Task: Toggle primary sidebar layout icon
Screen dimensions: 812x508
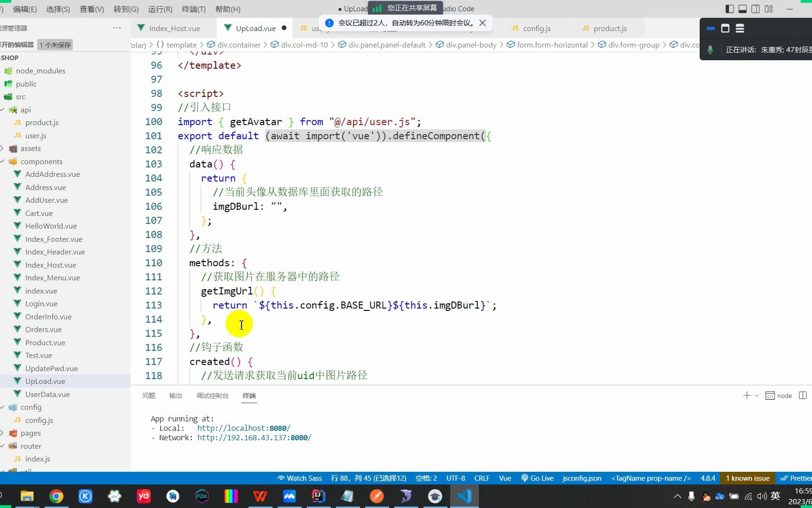Action: (x=729, y=9)
